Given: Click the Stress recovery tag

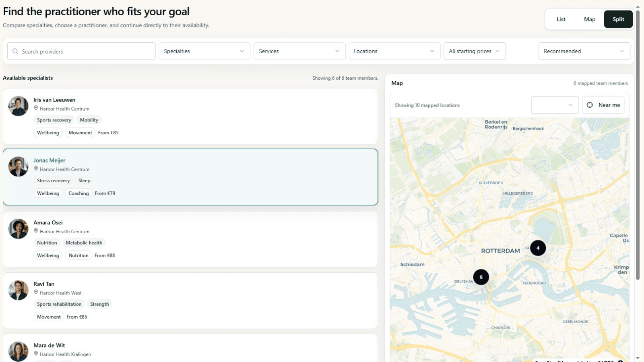Looking at the screenshot, I should coord(54,181).
